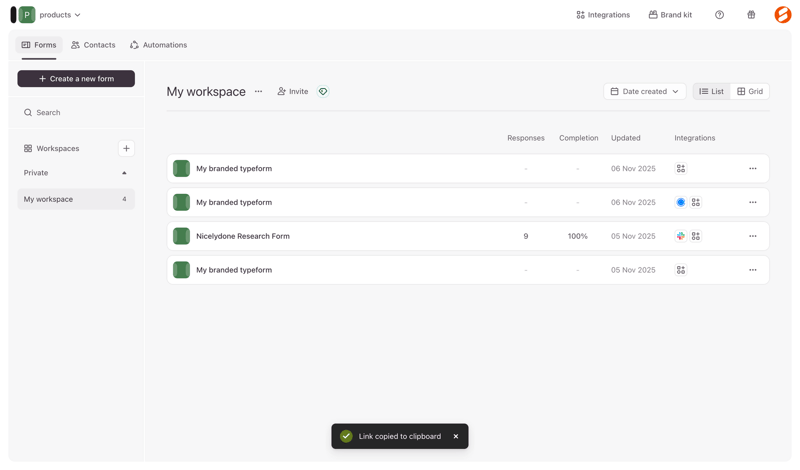This screenshot has width=800, height=470.
Task: Click the green tag icon next to Invite
Action: point(323,91)
